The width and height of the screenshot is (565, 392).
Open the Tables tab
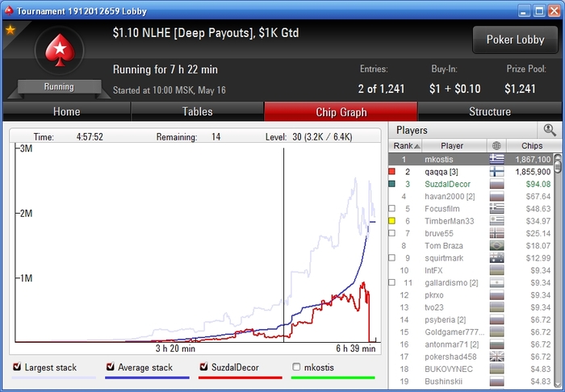pyautogui.click(x=198, y=111)
